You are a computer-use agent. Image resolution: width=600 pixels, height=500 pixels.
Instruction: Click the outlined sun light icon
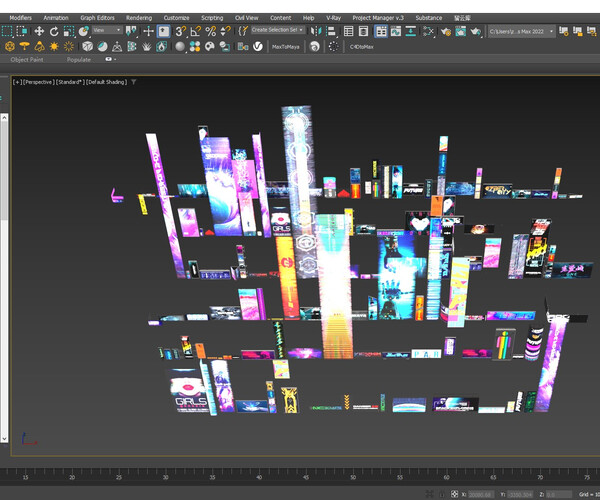click(69, 47)
